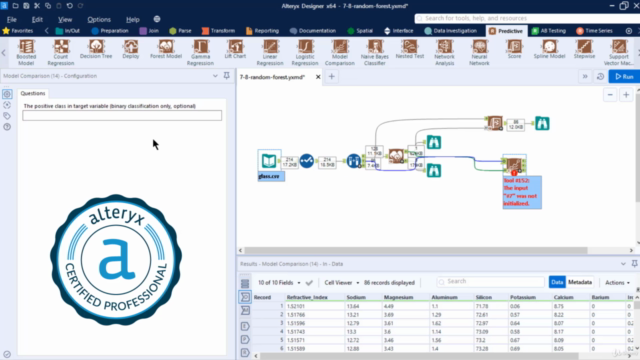Screen dimensions: 640x360
Task: Click the Data view button in results
Action: 557,282
